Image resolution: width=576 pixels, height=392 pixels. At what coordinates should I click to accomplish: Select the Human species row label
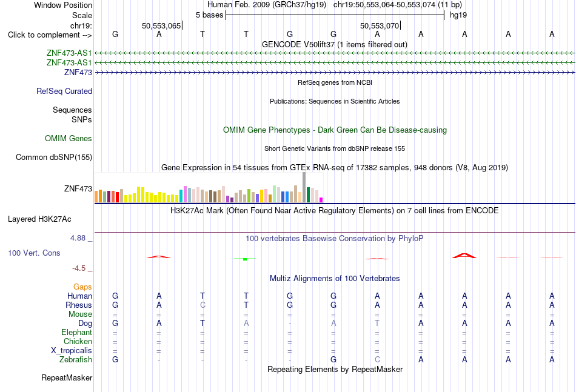pyautogui.click(x=79, y=296)
